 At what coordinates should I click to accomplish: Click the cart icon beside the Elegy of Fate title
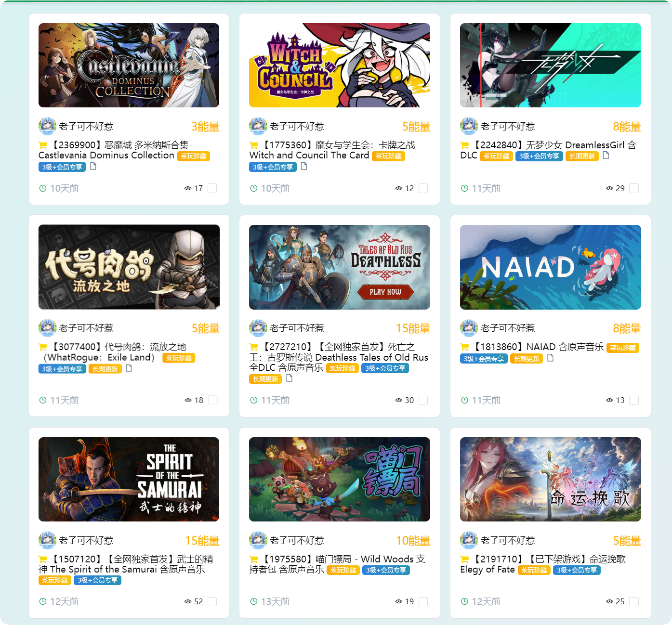pyautogui.click(x=464, y=560)
